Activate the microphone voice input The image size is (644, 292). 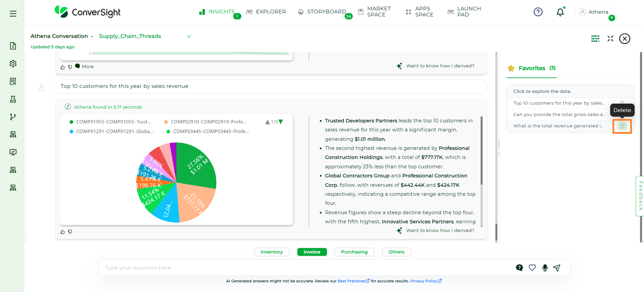point(545,268)
